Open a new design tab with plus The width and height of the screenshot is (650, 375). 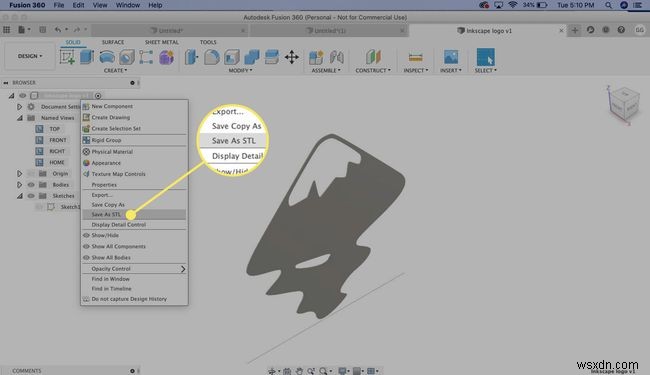pyautogui.click(x=575, y=30)
